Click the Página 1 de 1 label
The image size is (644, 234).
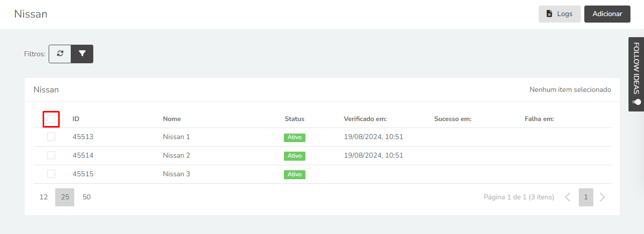(x=519, y=197)
